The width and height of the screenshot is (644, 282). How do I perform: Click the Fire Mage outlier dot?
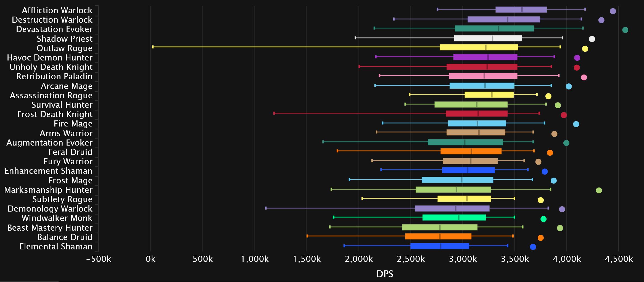pyautogui.click(x=576, y=124)
